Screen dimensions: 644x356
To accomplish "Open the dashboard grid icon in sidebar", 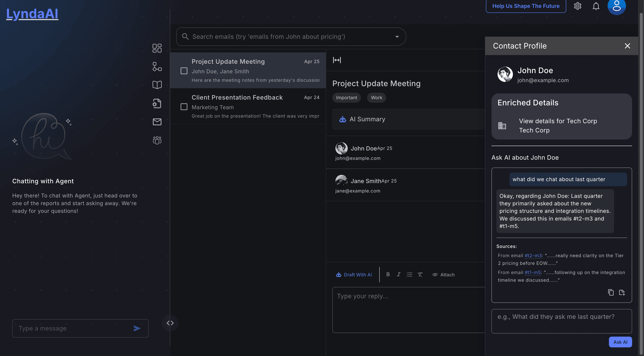I will [157, 48].
